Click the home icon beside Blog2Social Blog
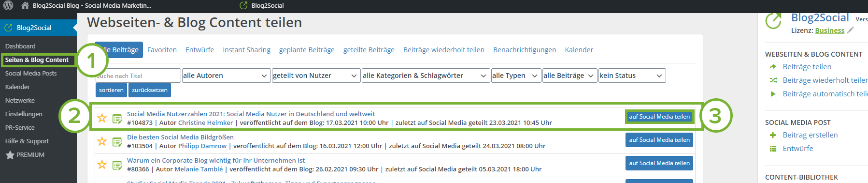 [x=25, y=6]
